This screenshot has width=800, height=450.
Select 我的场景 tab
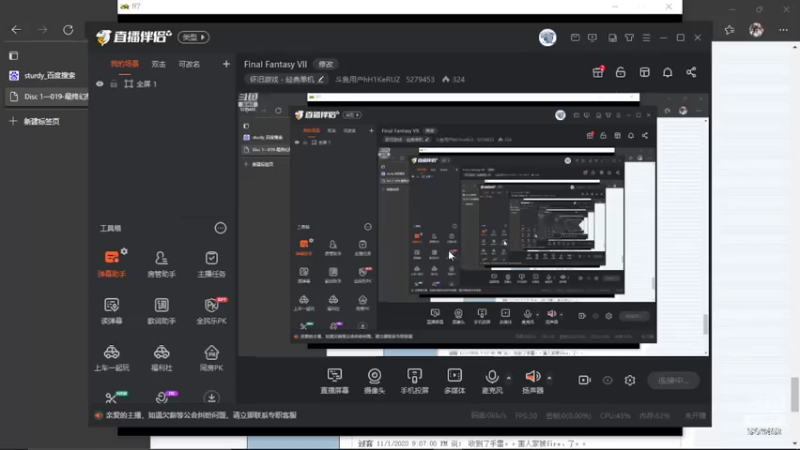point(124,64)
